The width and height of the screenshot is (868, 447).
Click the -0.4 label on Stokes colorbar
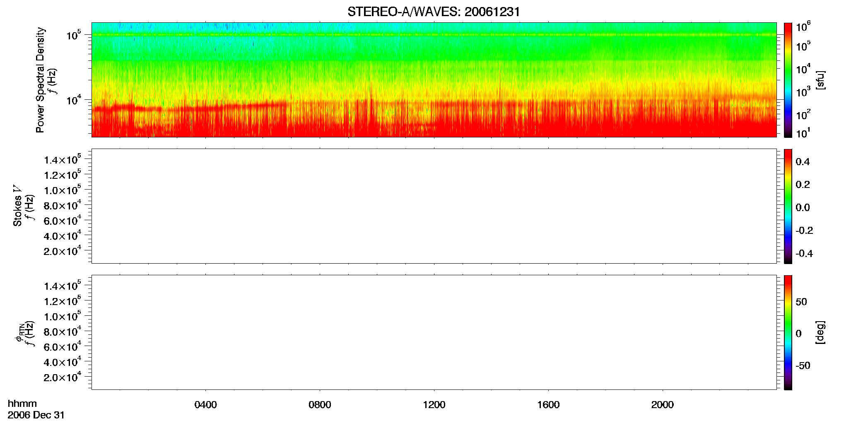pos(804,254)
